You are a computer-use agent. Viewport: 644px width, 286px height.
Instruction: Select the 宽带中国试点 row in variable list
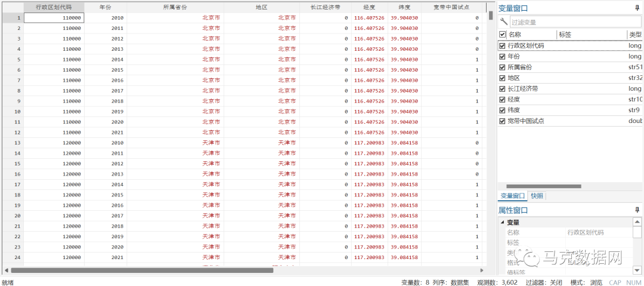pos(571,121)
